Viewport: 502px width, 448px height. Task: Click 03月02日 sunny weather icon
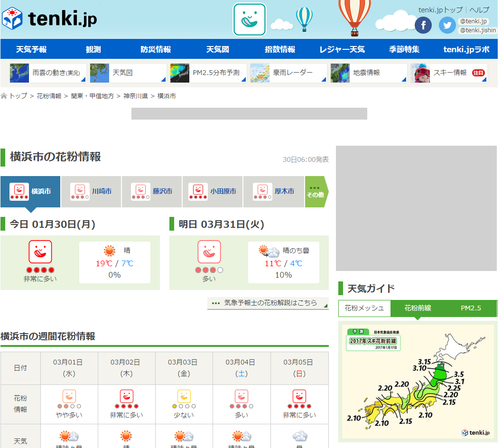pyautogui.click(x=126, y=436)
